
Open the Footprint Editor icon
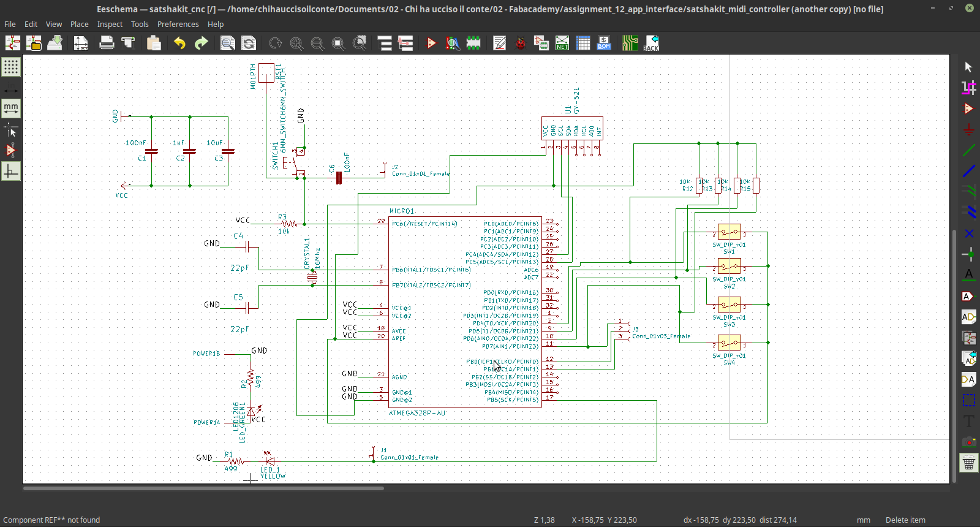tap(473, 43)
